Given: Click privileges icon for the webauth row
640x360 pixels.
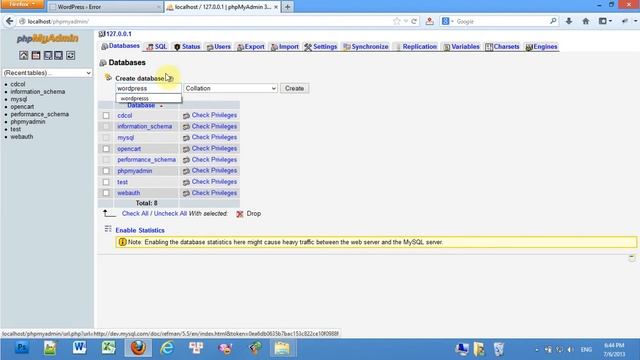Looking at the screenshot, I should [x=186, y=193].
